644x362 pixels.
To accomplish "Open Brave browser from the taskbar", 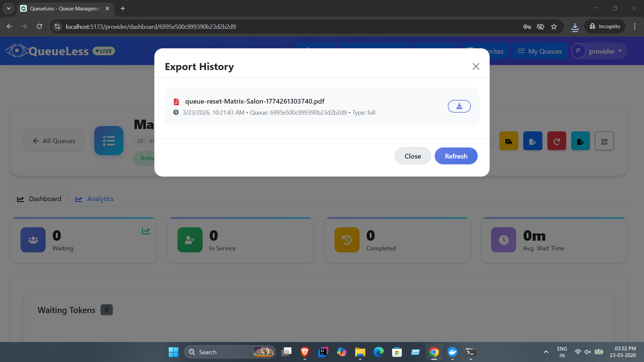I will pos(305,352).
